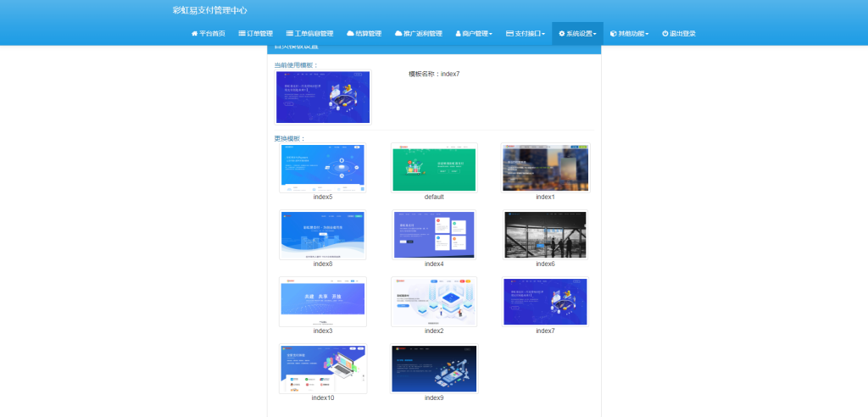Click the cloud icon beside 推广返利管理
Image resolution: width=868 pixels, height=417 pixels.
398,34
